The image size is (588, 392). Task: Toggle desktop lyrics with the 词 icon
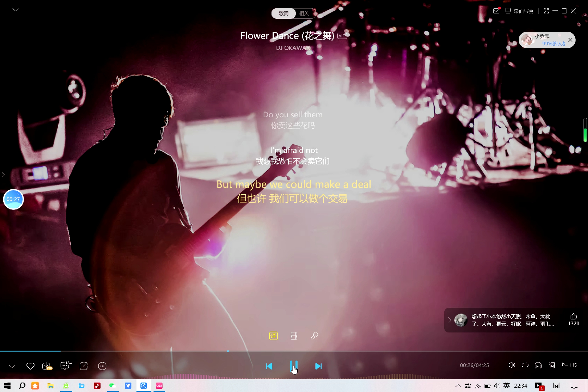click(x=552, y=365)
